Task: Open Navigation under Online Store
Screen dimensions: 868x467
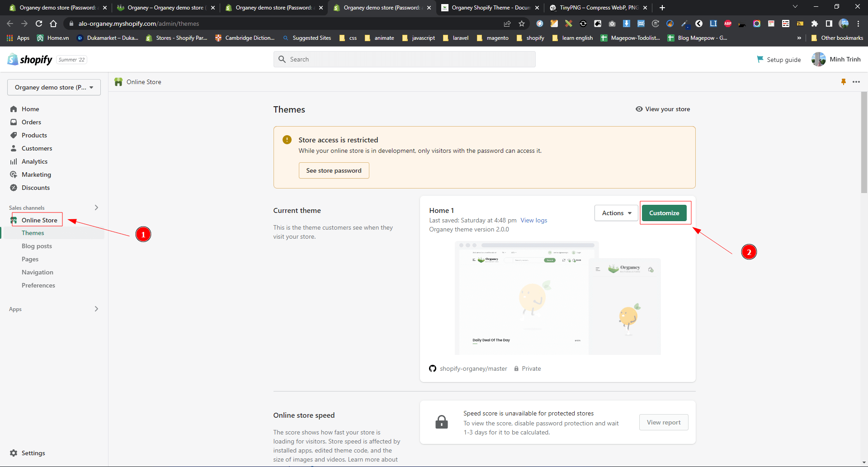Action: click(x=38, y=272)
